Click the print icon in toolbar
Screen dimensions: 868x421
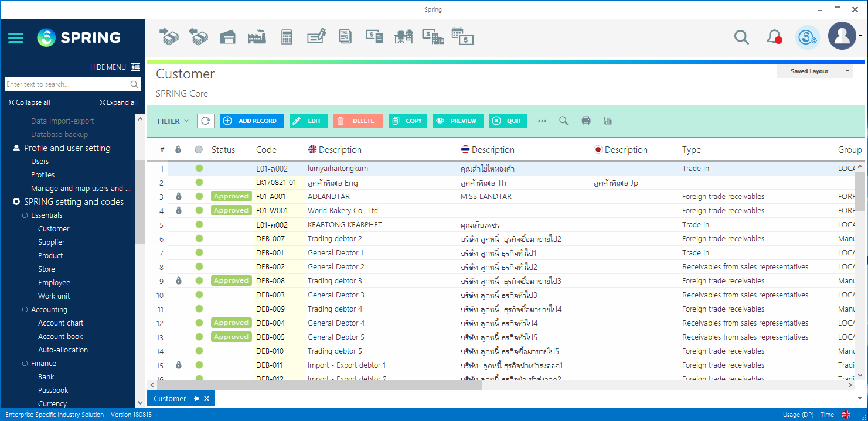[x=586, y=121]
